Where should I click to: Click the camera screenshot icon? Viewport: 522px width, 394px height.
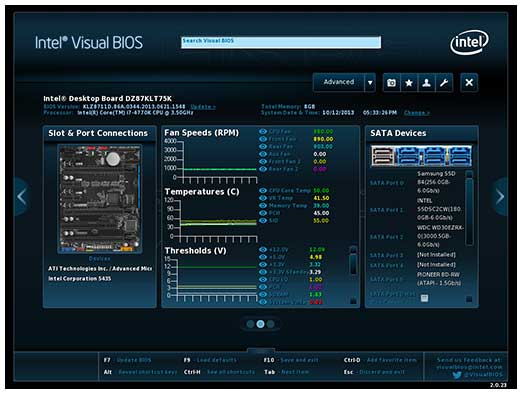(x=391, y=83)
